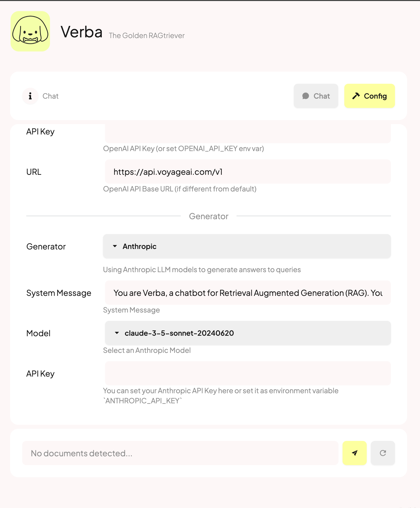Open the Anthropic generator dropdown

[x=247, y=246]
